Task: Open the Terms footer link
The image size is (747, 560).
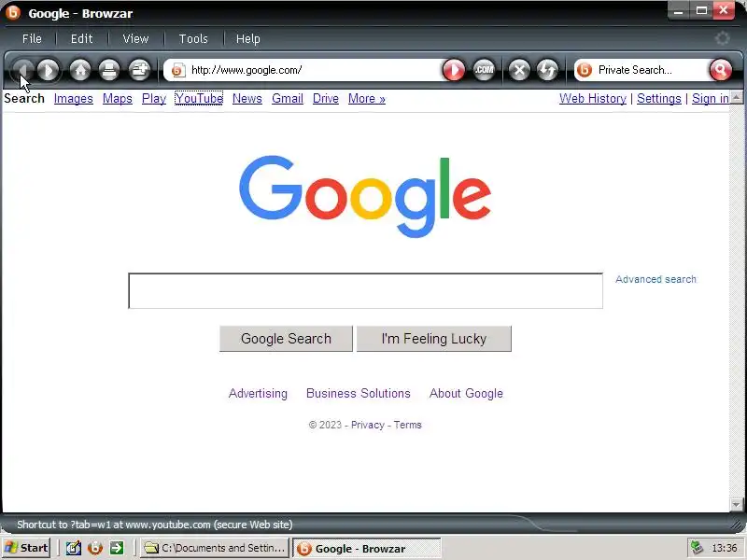Action: click(407, 425)
